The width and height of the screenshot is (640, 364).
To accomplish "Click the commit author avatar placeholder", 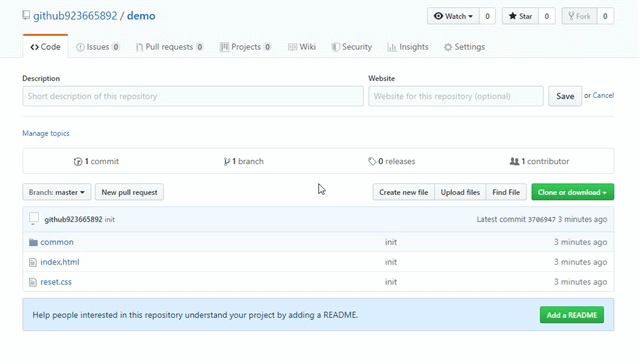I will (x=34, y=218).
